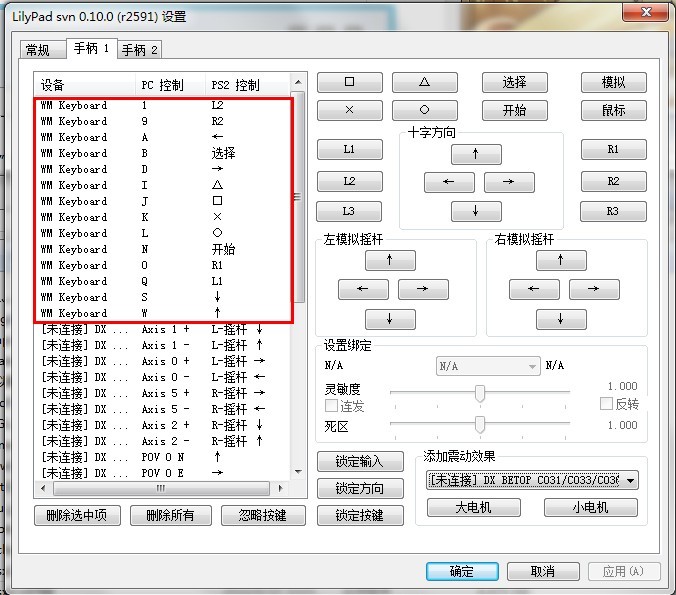The height and width of the screenshot is (595, 676).
Task: Click the PS2 控制 column header
Action: [x=248, y=85]
